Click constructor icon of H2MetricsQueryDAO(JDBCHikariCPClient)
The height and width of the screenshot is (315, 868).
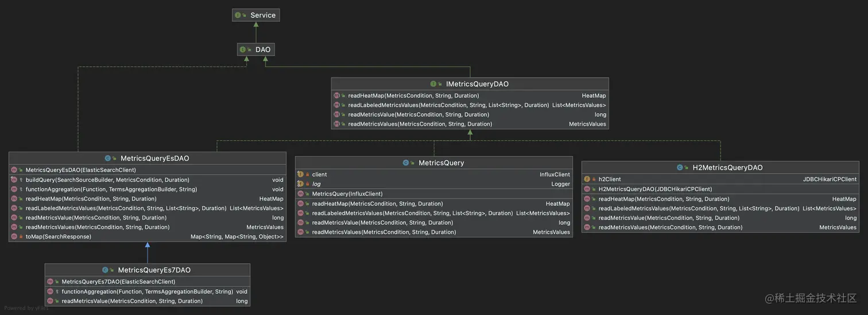click(587, 189)
